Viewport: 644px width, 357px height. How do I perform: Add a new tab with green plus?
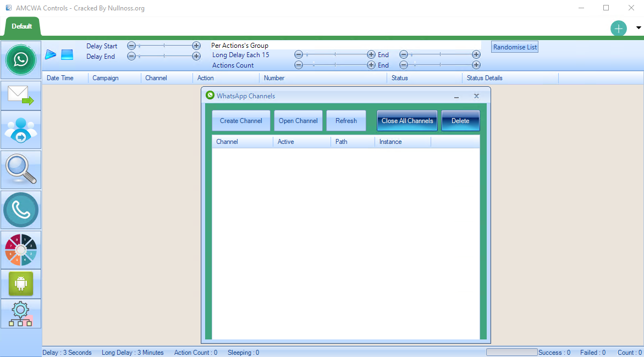tap(619, 29)
